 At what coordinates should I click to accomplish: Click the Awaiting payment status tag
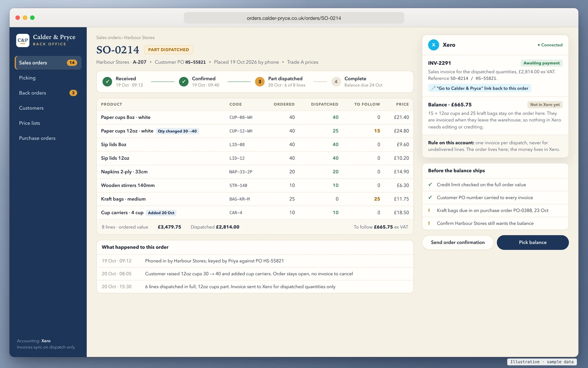pos(541,63)
